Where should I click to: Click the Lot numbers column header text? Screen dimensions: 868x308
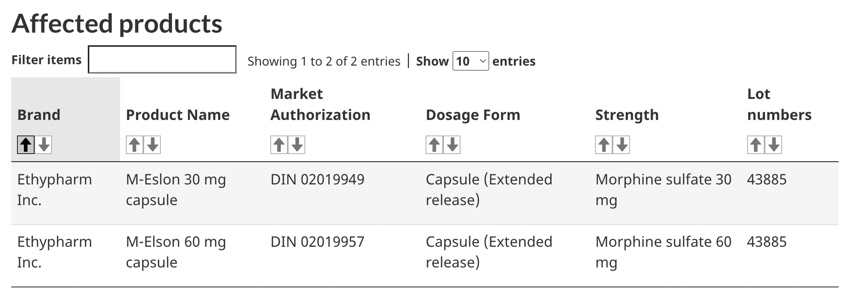(x=779, y=104)
